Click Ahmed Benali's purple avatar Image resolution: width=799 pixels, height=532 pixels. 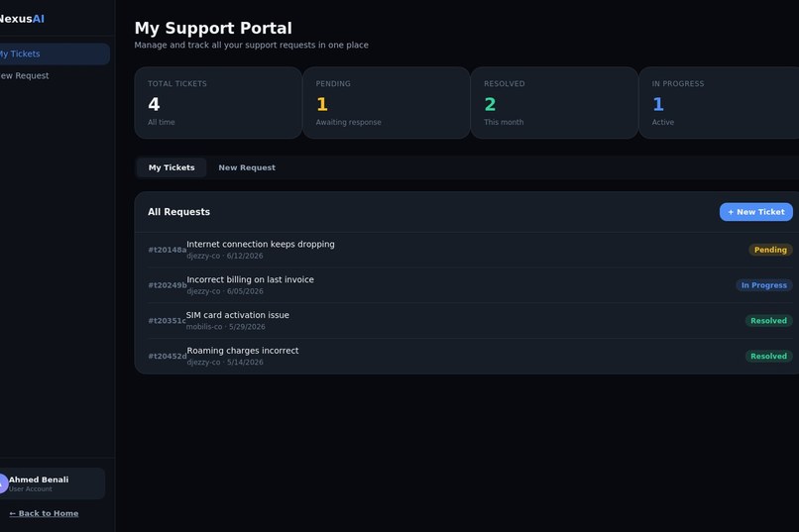point(3,483)
